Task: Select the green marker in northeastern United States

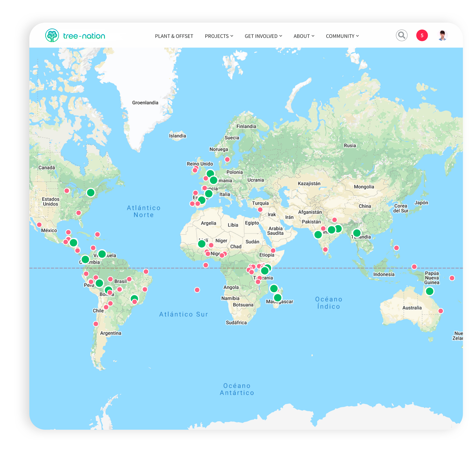Action: click(91, 192)
